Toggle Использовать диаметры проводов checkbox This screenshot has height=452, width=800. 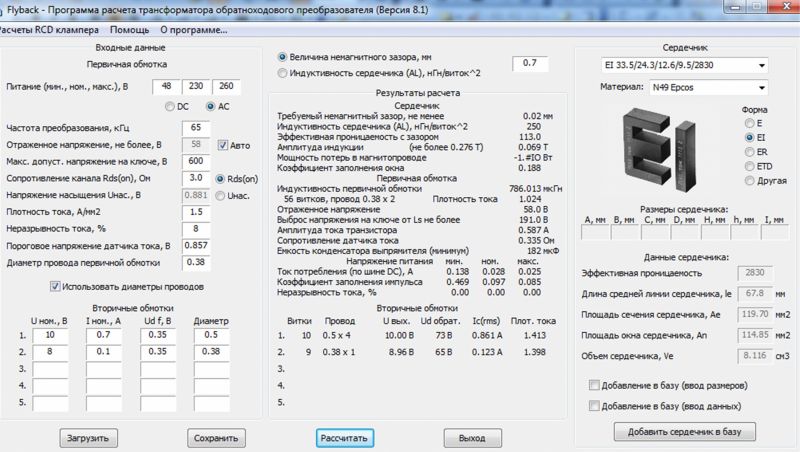tap(55, 286)
